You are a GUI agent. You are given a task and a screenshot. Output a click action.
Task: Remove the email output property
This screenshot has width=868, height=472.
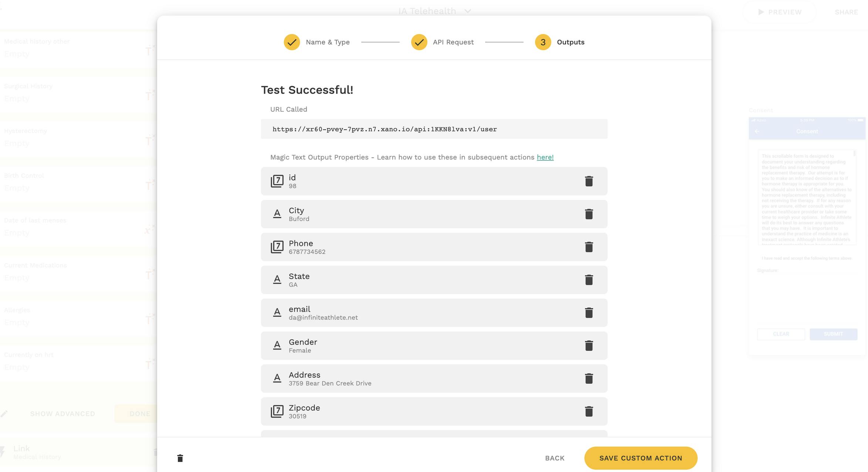pos(589,313)
